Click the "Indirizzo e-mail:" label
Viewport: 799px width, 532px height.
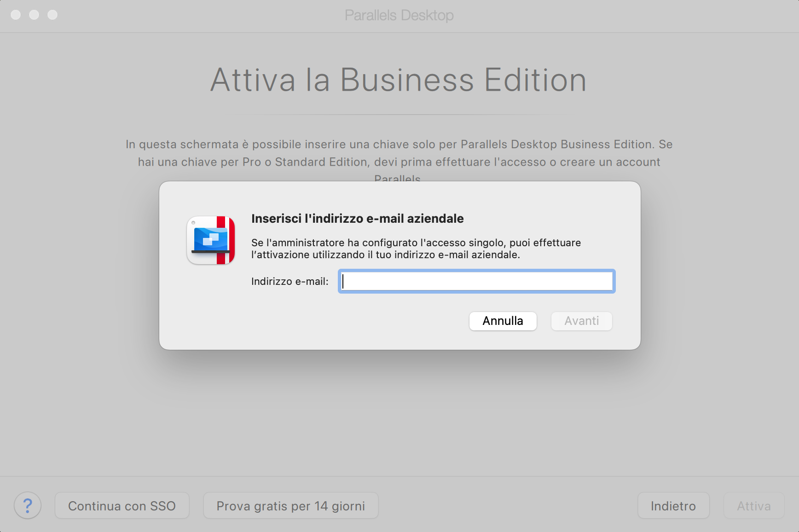coord(290,281)
